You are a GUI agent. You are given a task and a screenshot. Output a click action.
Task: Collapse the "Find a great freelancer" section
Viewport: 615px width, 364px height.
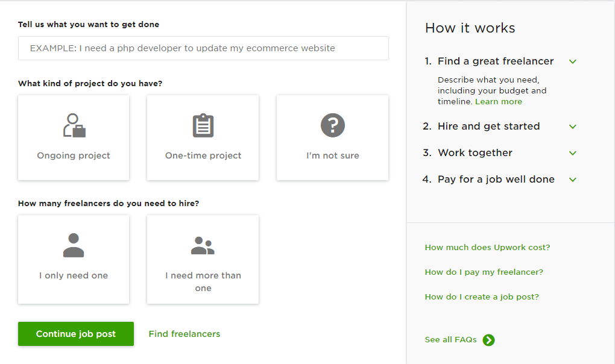click(x=573, y=61)
